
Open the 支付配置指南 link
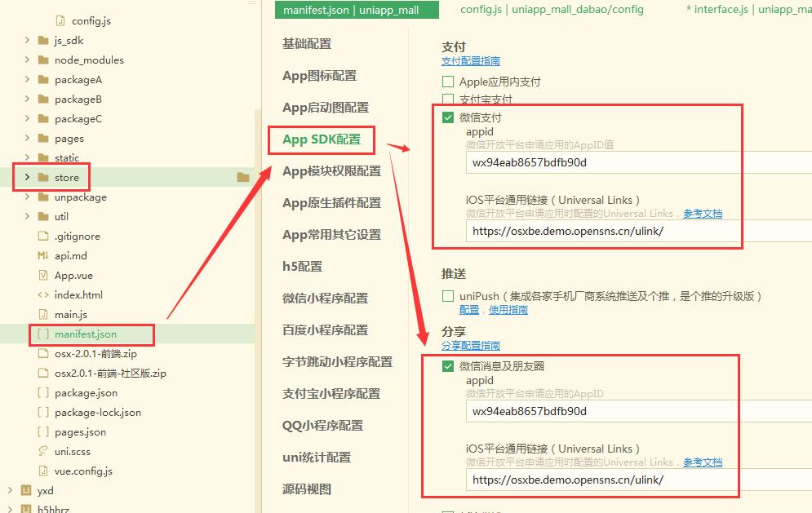[x=471, y=61]
